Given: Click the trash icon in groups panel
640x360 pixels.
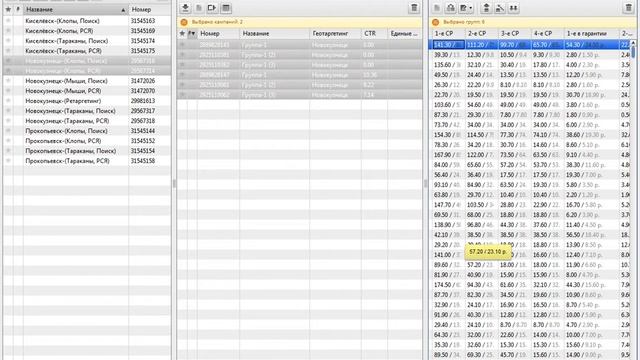Looking at the screenshot, I should [x=414, y=8].
